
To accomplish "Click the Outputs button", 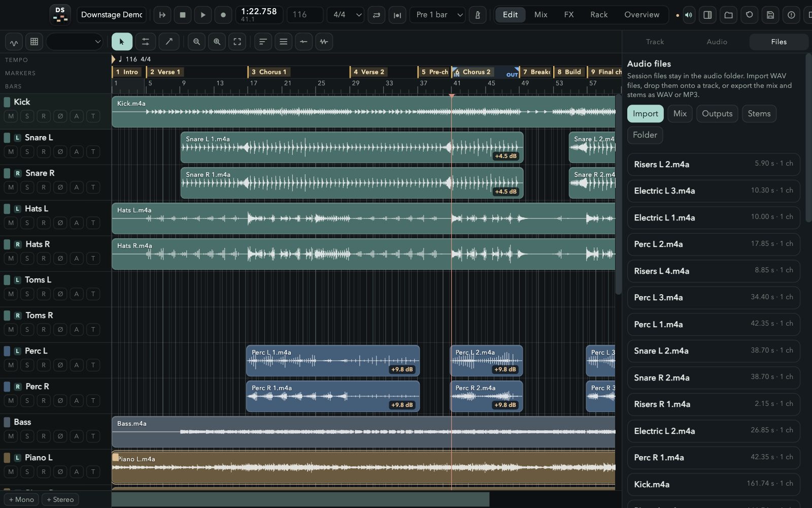I will point(717,114).
